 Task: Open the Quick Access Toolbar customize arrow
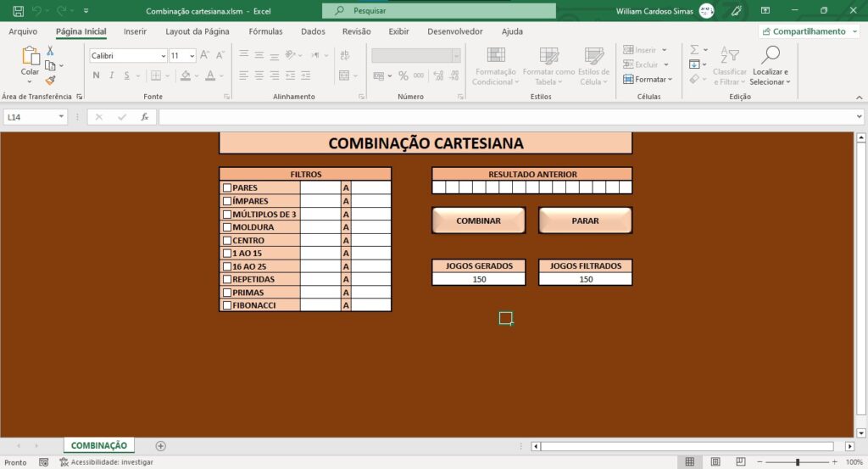coord(86,10)
